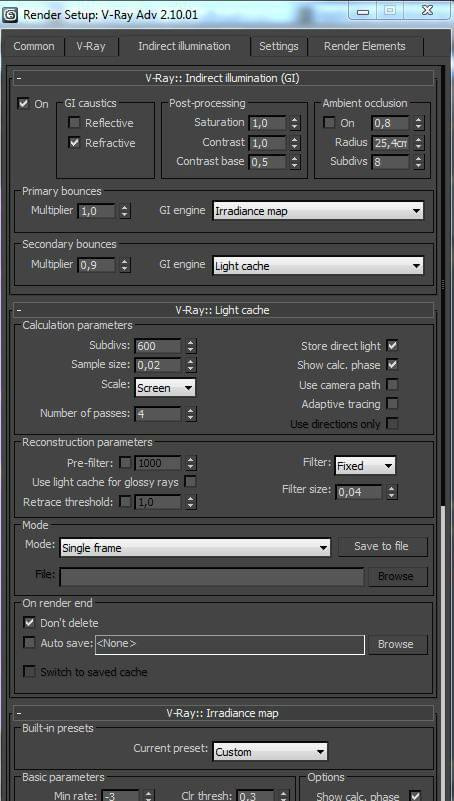Switch to the Settings tab
Image resolution: width=454 pixels, height=801 pixels.
[278, 46]
